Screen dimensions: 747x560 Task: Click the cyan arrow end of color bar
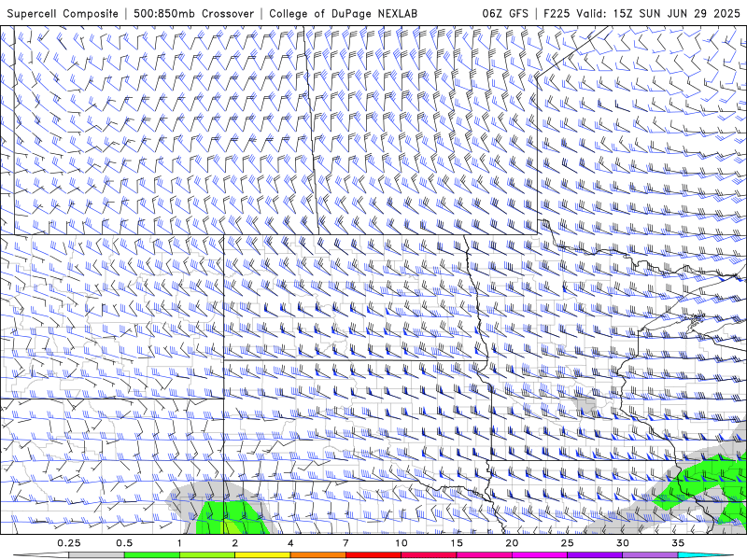pos(705,555)
